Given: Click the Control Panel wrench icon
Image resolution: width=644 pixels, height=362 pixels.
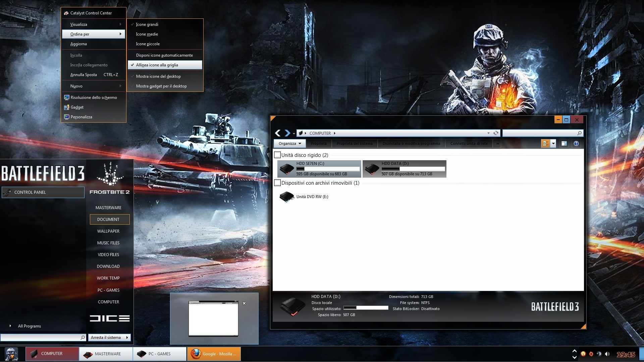Looking at the screenshot, I should tap(7, 192).
